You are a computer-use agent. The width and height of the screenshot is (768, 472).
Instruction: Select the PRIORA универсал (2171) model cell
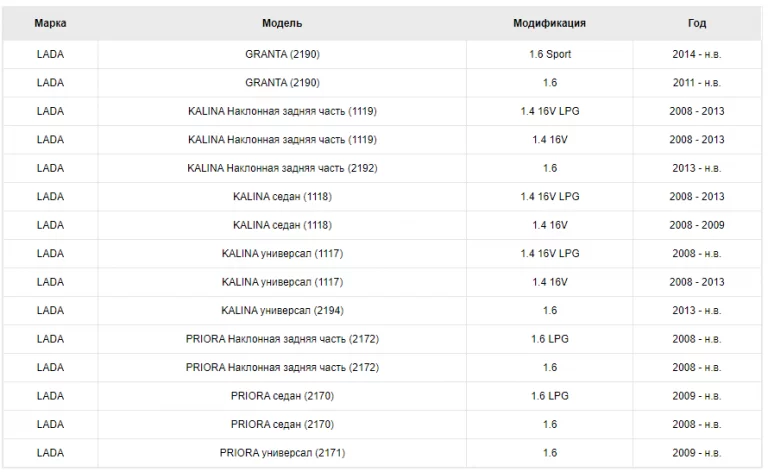pyautogui.click(x=282, y=453)
